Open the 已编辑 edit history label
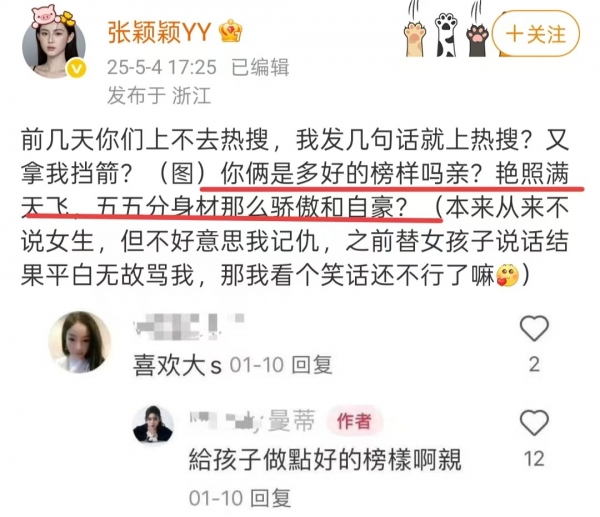Viewport: 600px width, 517px height. tap(260, 67)
